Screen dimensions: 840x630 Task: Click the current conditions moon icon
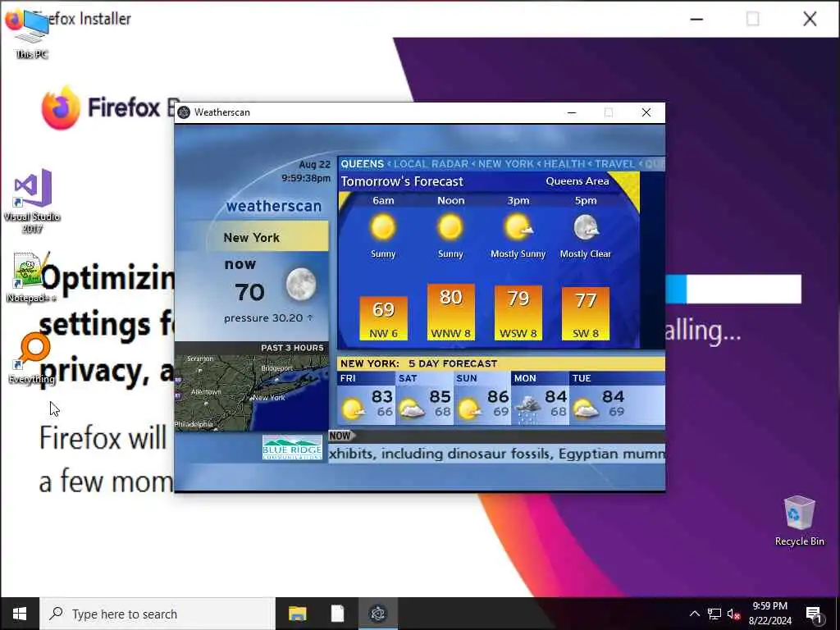[x=300, y=284]
